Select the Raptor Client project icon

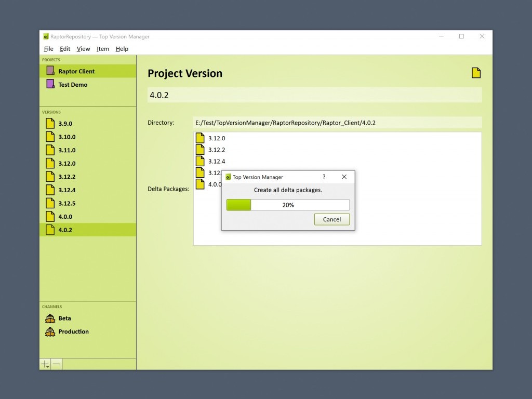pyautogui.click(x=50, y=71)
